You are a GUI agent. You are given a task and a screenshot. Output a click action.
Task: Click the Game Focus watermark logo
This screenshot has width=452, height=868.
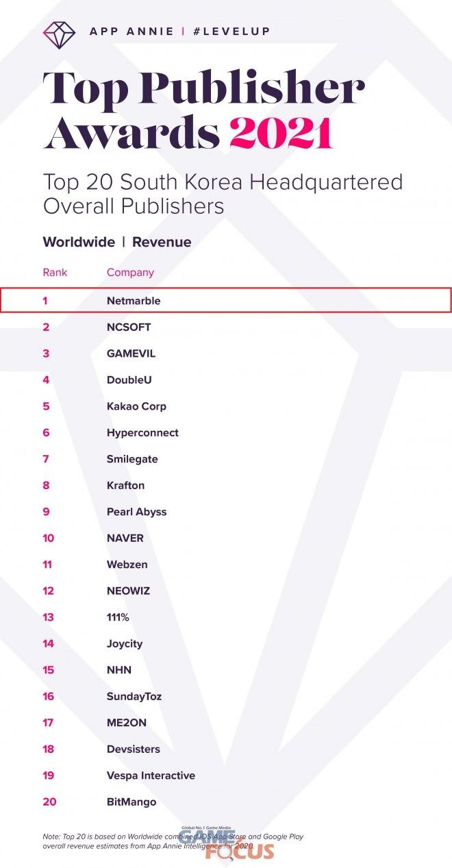228,843
